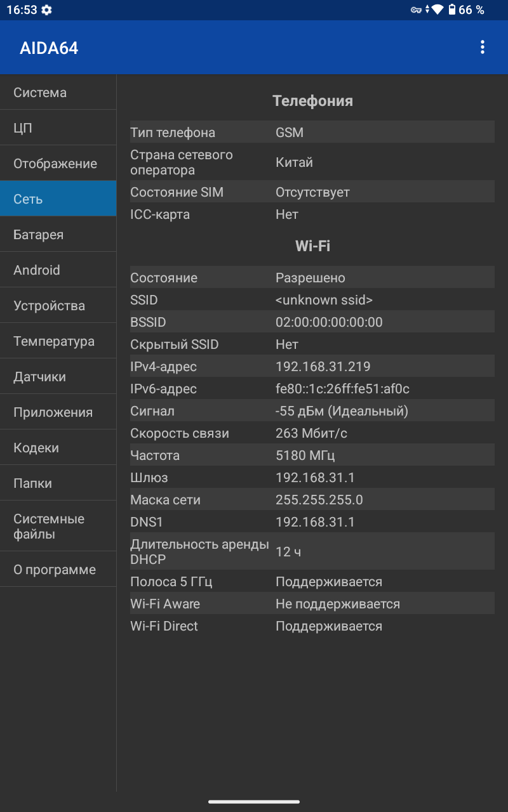Select the Батарея sidebar item
The width and height of the screenshot is (508, 812).
click(x=58, y=235)
